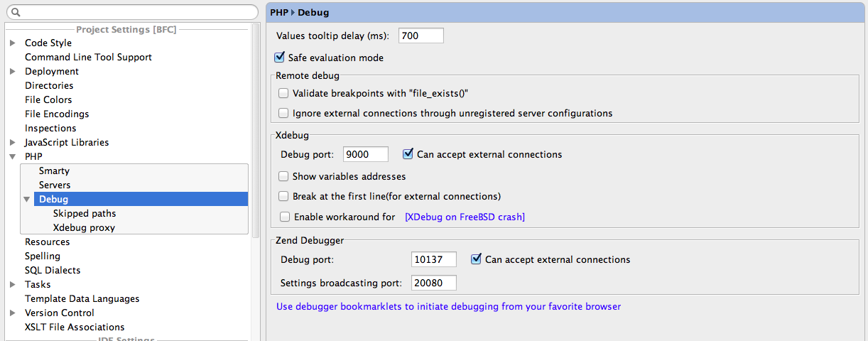
Task: Toggle Zend Debugger Can accept external connections
Action: [x=477, y=259]
